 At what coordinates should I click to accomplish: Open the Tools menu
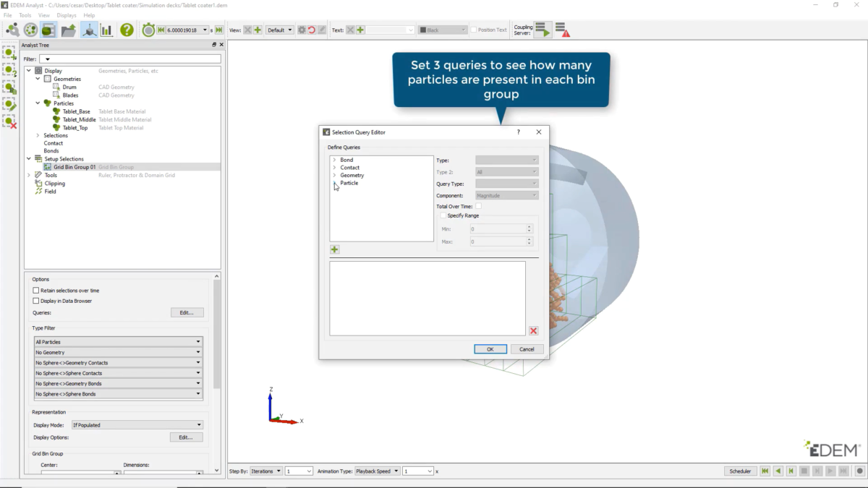25,15
